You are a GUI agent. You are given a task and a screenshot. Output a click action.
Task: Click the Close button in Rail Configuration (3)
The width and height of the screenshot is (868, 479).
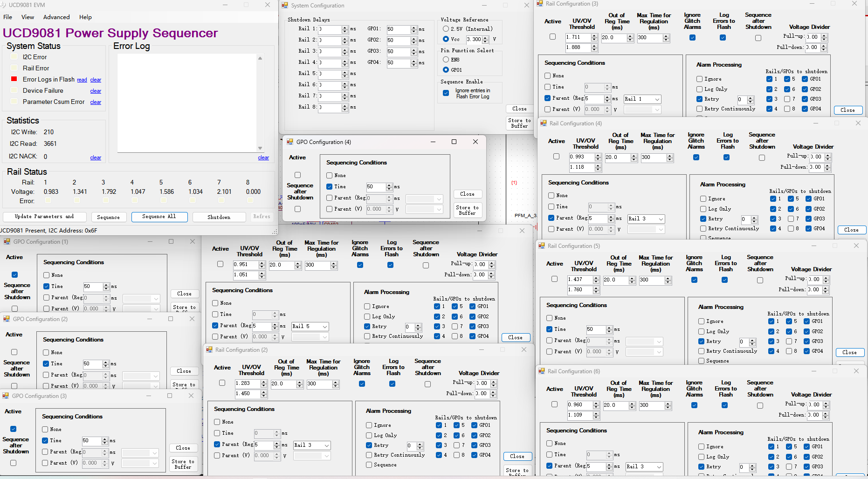pos(848,110)
